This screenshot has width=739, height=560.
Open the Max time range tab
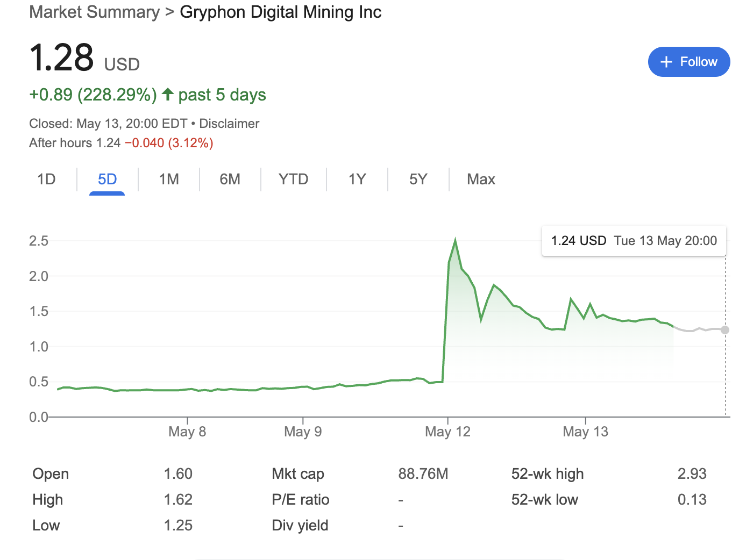click(x=481, y=180)
